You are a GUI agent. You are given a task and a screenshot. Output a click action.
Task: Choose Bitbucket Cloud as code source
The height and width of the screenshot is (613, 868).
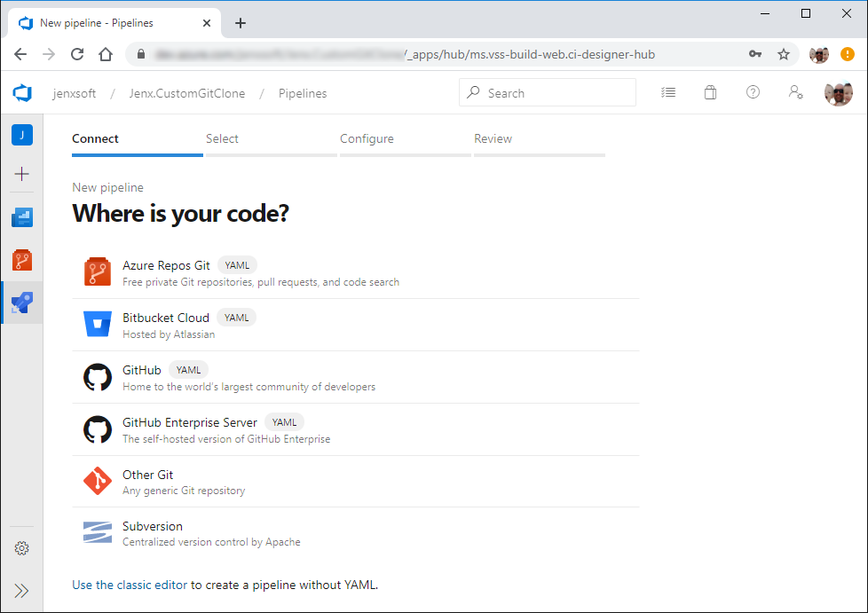pyautogui.click(x=355, y=326)
